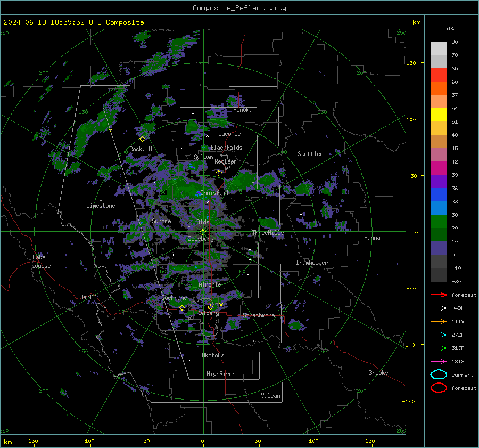Click the Lake Louise label
The width and height of the screenshot is (479, 448).
tap(41, 262)
